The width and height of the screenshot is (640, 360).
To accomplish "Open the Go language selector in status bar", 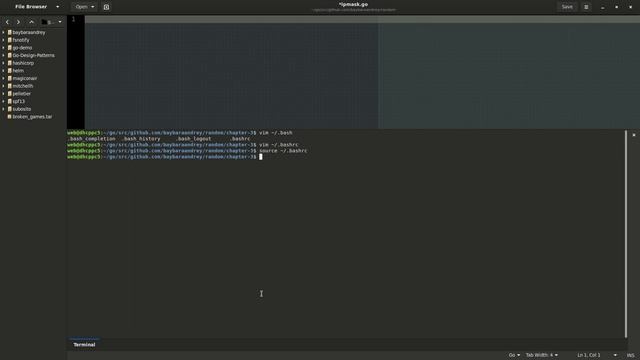I will pos(514,355).
